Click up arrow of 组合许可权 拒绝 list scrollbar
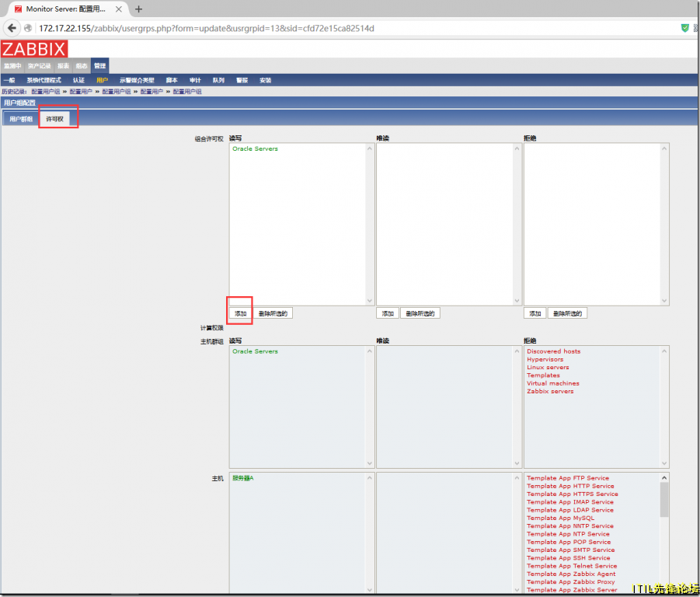The height and width of the screenshot is (597, 700). tap(664, 148)
